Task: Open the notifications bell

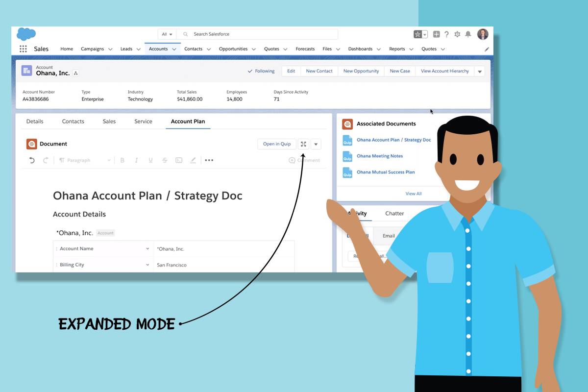Action: 468,34
